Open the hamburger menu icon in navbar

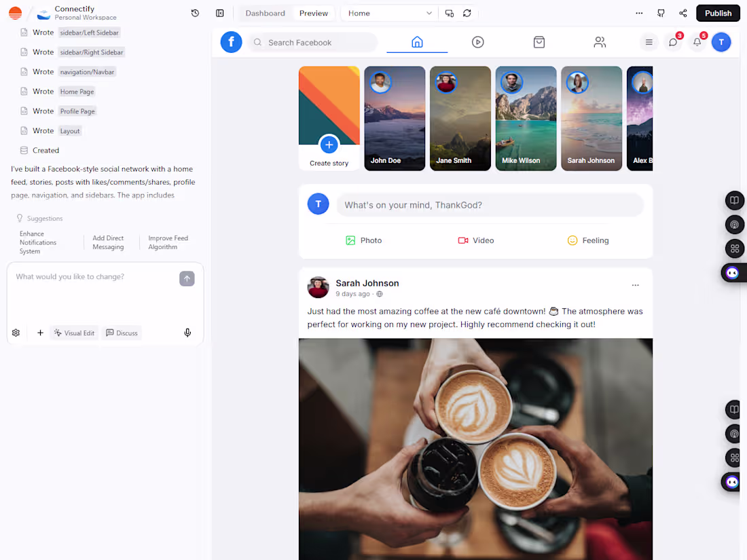click(649, 42)
